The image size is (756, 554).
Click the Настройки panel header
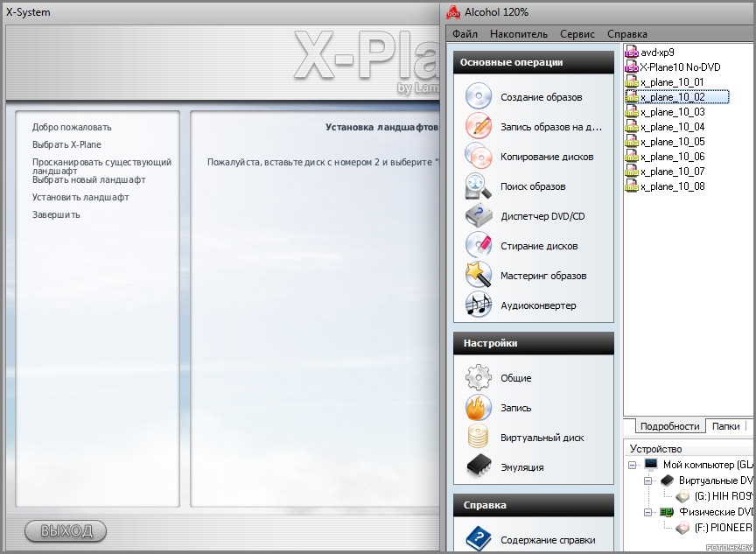(533, 343)
